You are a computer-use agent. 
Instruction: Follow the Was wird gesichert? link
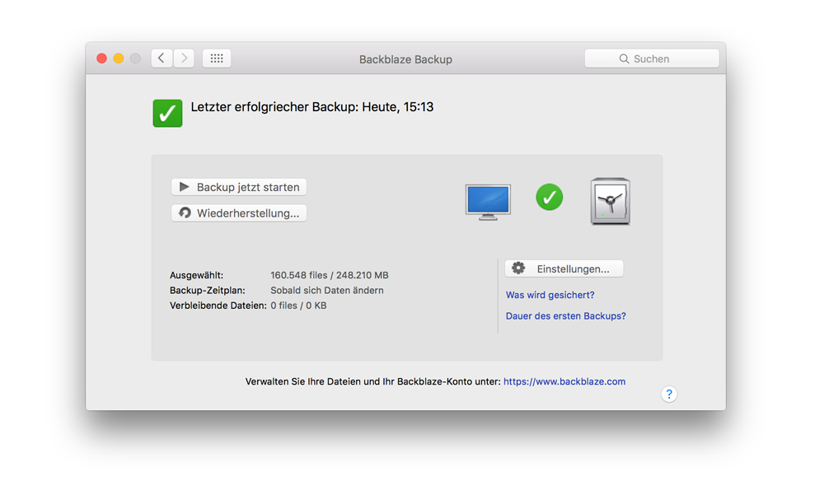click(x=550, y=295)
